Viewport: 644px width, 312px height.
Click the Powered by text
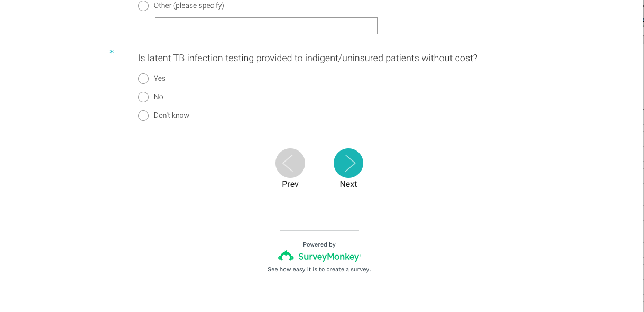[x=319, y=245]
